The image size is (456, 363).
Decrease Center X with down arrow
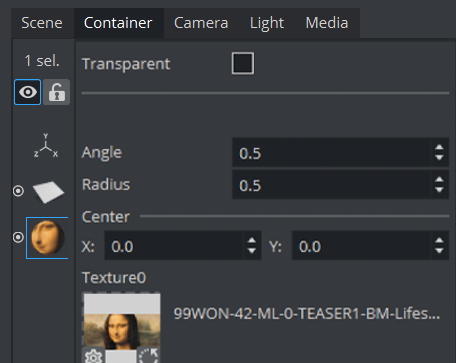[x=252, y=251]
